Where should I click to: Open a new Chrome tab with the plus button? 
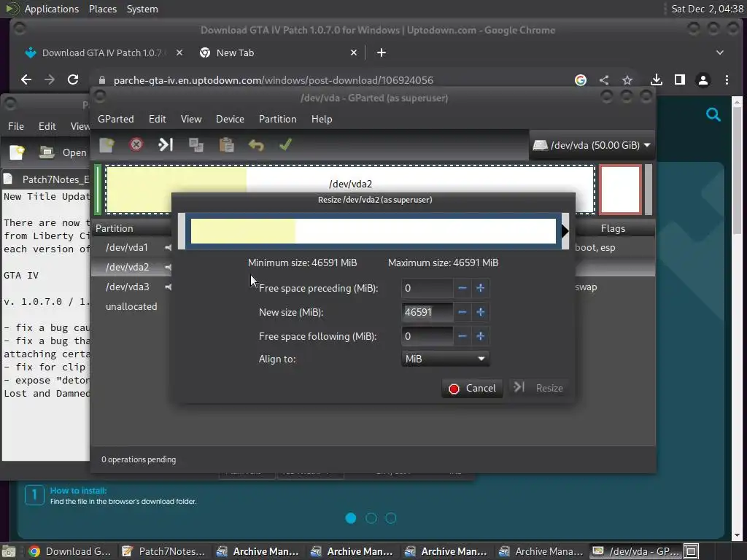[x=381, y=52]
